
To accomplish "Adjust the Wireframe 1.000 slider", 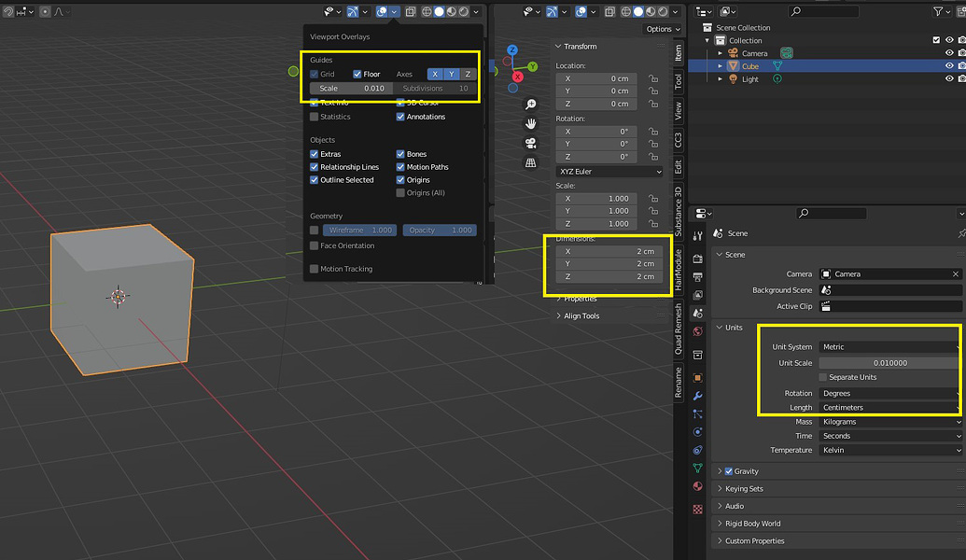I will click(359, 230).
